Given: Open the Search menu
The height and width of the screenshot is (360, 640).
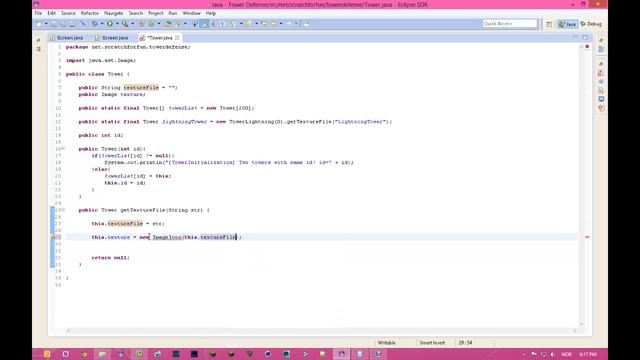Looking at the screenshot, I should point(136,13).
